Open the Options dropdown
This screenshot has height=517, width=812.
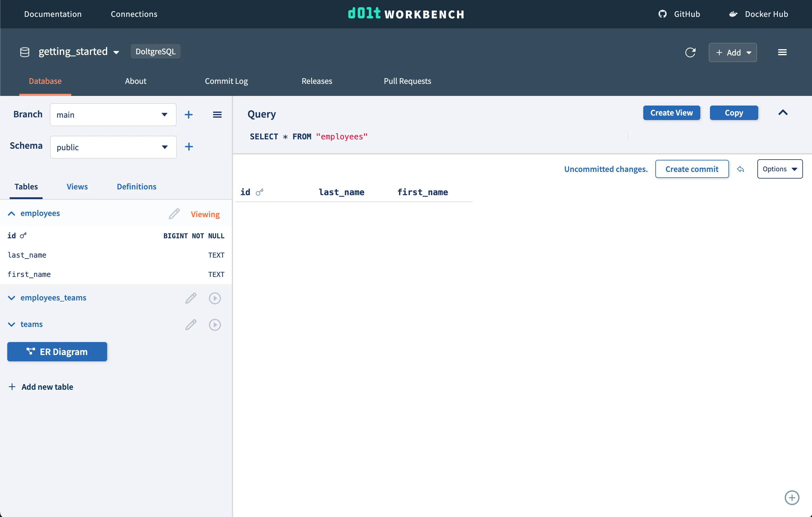779,169
